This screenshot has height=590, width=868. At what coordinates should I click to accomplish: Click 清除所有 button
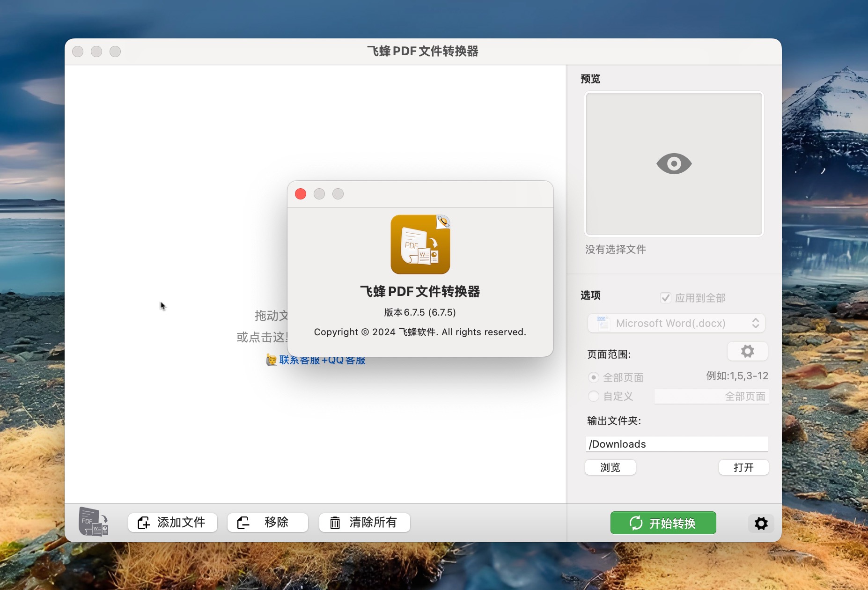tap(365, 523)
